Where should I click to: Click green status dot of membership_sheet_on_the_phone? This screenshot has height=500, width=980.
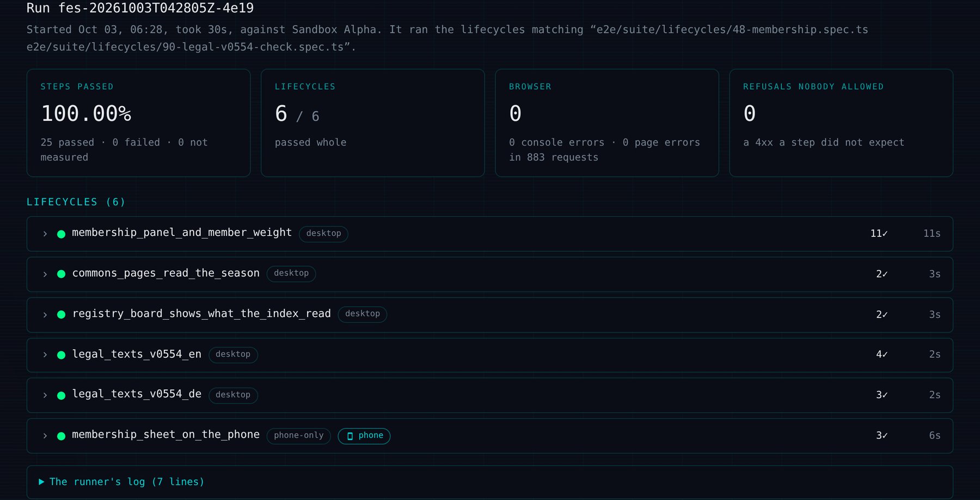[62, 436]
